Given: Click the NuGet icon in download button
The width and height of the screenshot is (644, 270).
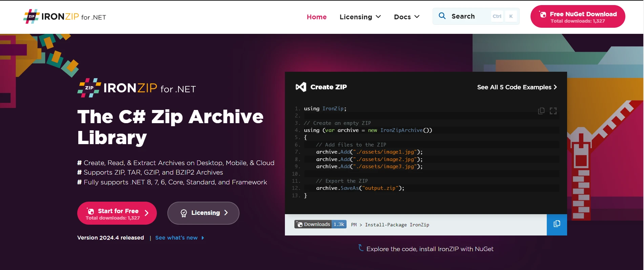Looking at the screenshot, I should (543, 14).
